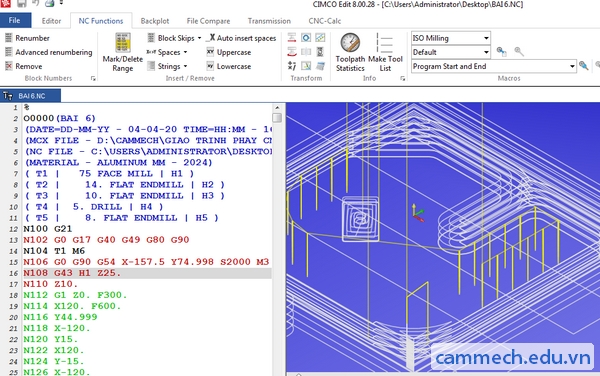
Task: Convert text with Uppercase
Action: pos(229,52)
